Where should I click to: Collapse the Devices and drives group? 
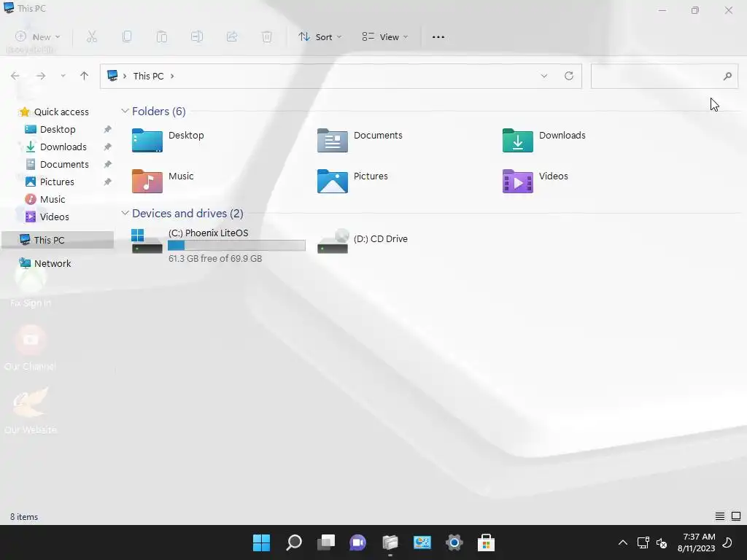coord(125,213)
